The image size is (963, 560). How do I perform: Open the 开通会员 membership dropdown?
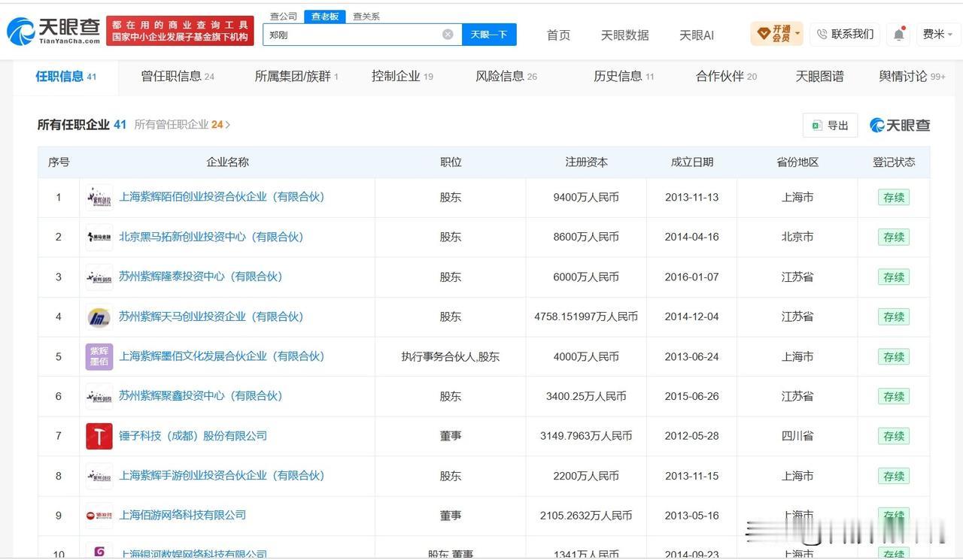coord(777,34)
